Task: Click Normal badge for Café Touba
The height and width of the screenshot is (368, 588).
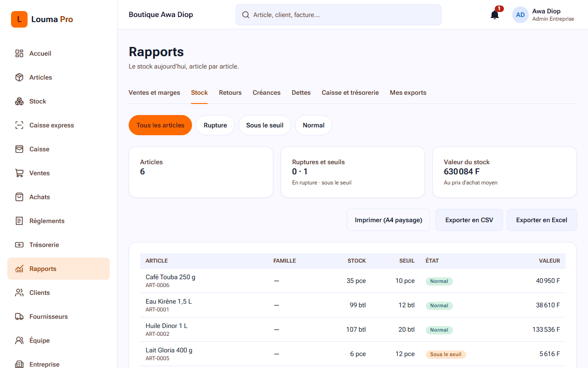Action: 439,281
